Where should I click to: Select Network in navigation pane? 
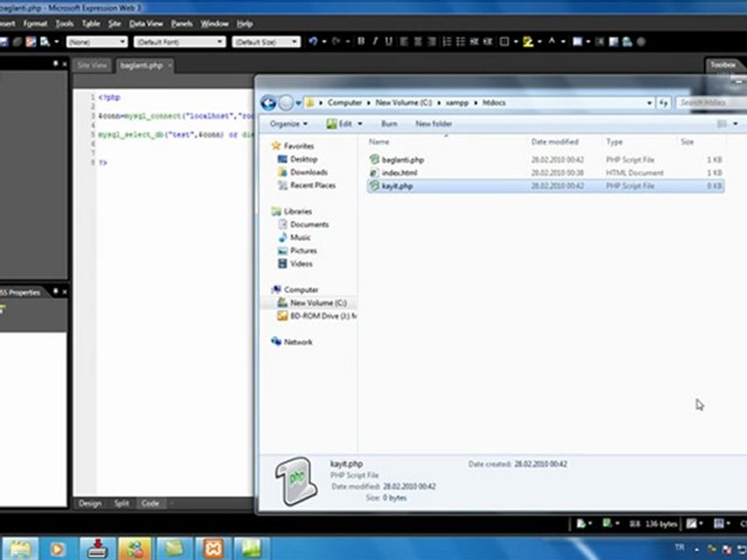point(298,342)
